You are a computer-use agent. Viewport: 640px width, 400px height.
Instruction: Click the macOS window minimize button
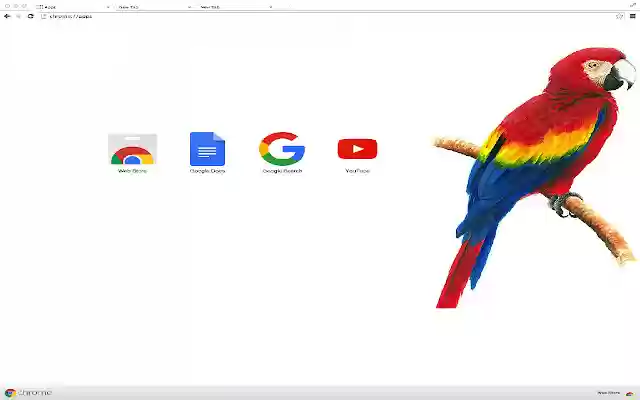(x=16, y=6)
